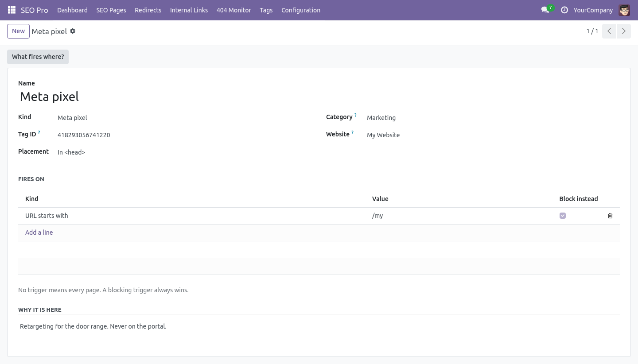Open the Category dropdown showing Marketing
This screenshot has height=364, width=638.
coord(493,117)
